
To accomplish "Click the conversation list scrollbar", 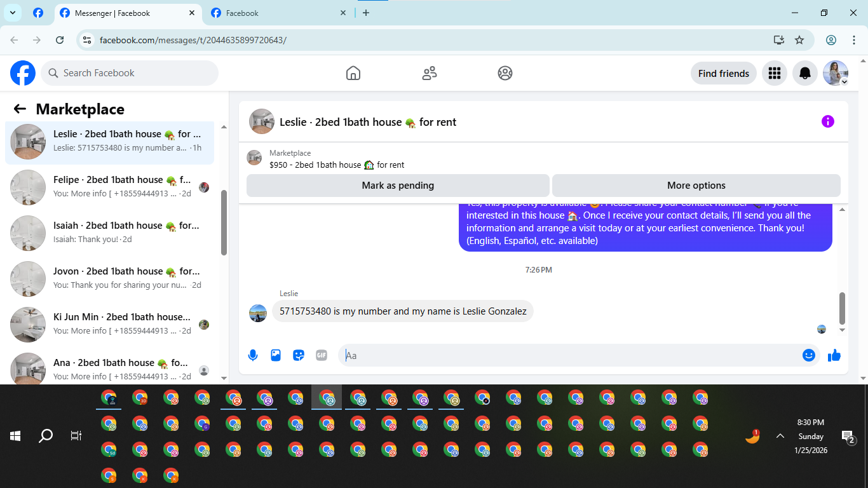I will [x=224, y=222].
